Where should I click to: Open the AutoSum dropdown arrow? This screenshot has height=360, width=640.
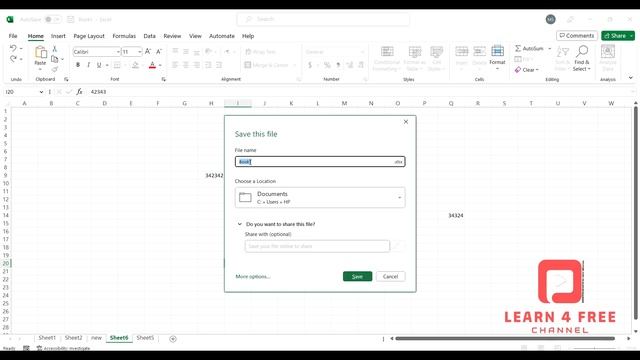click(x=549, y=49)
